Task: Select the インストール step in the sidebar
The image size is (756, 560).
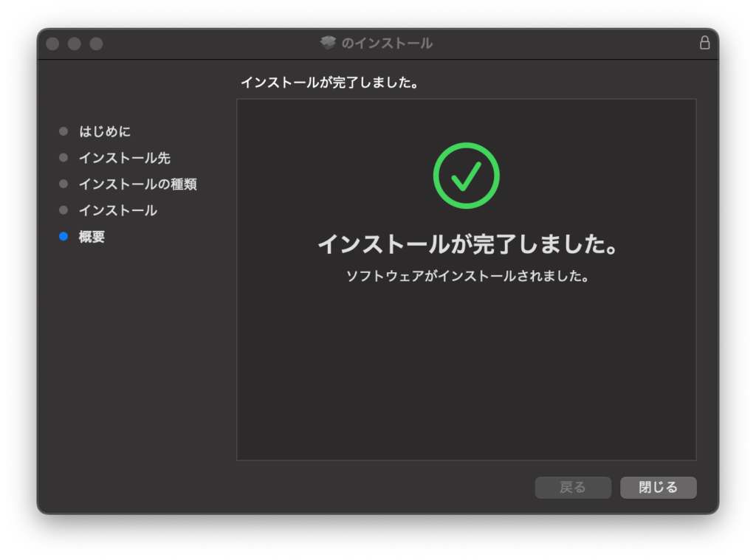Action: point(117,210)
